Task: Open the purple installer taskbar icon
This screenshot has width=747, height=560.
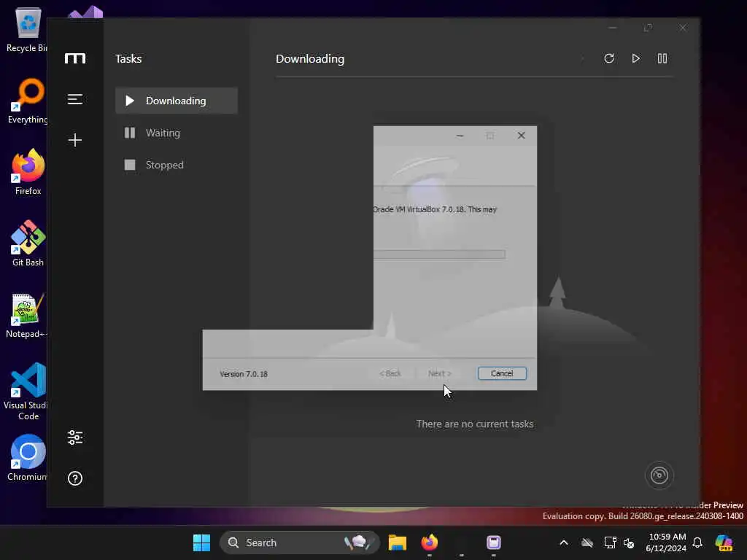Action: pyautogui.click(x=494, y=542)
